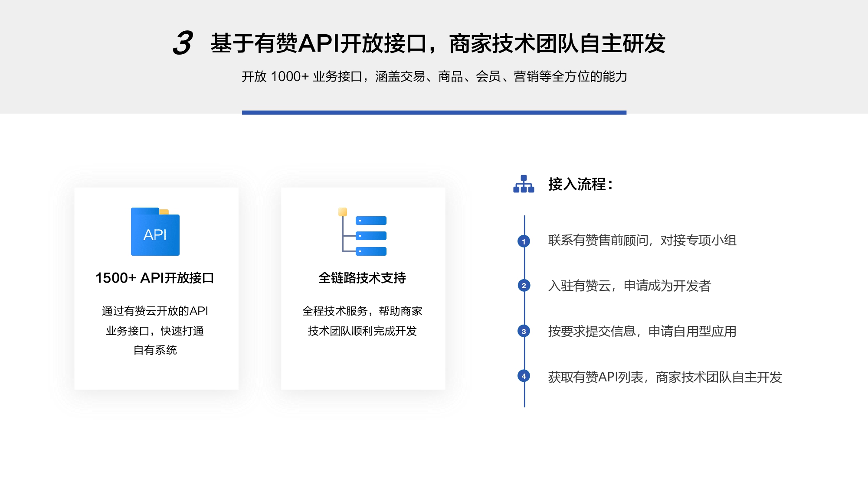Screen dimensions: 868x488
Task: Click the blue API folder icon
Action: pos(155,231)
